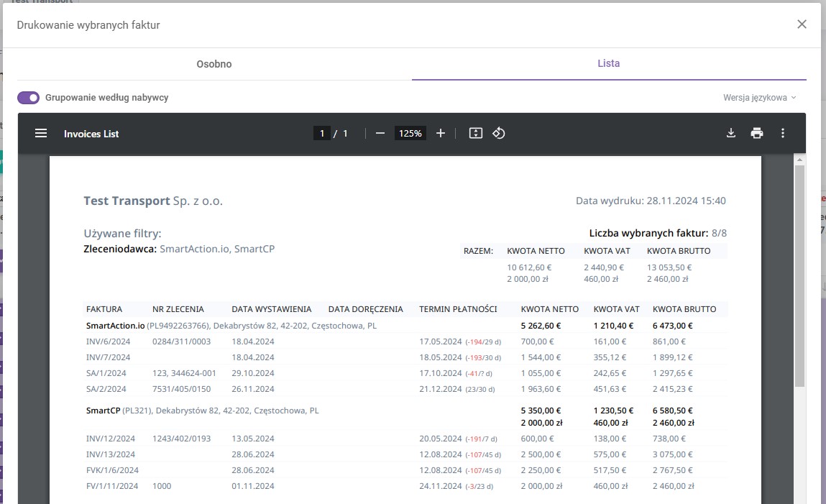Click the SmartAction.io buyer group row

point(405,326)
